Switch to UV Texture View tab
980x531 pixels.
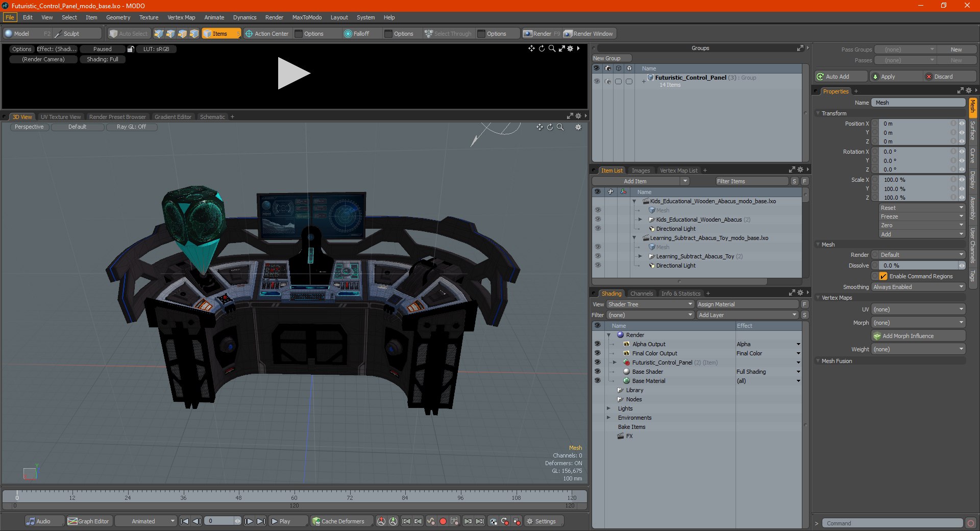61,117
